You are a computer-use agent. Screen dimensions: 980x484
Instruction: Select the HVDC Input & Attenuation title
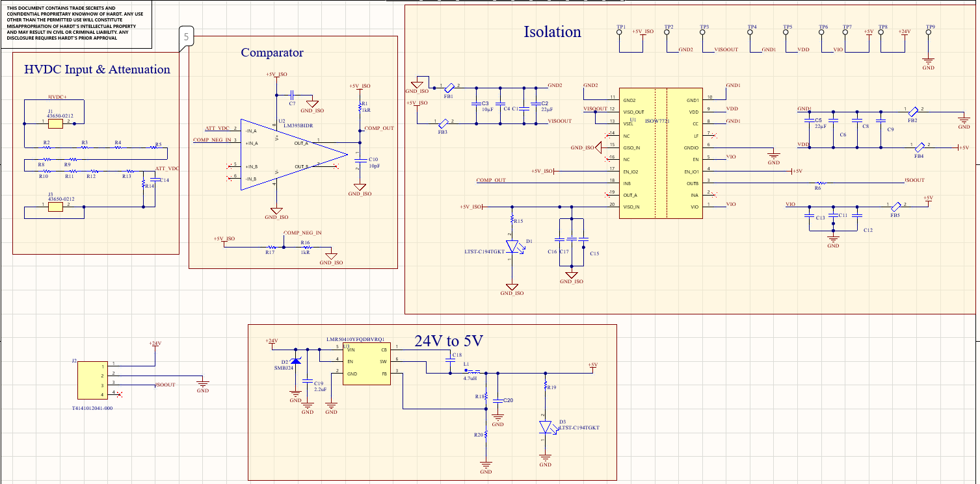tap(97, 70)
